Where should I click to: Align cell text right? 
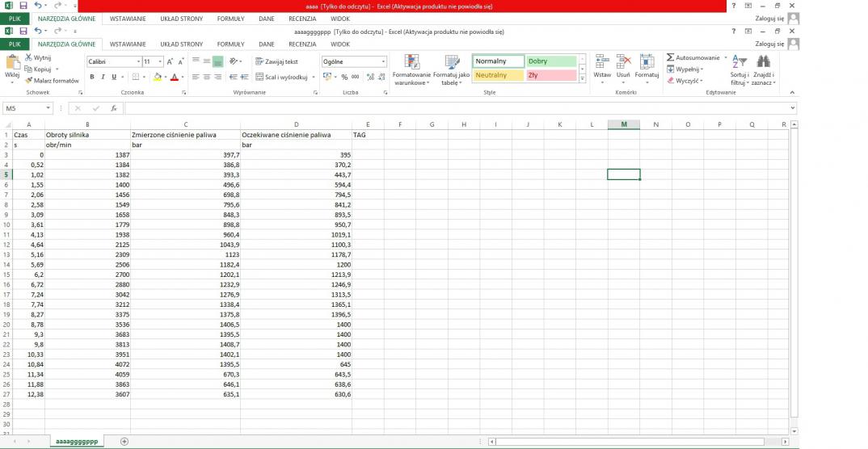[x=217, y=77]
